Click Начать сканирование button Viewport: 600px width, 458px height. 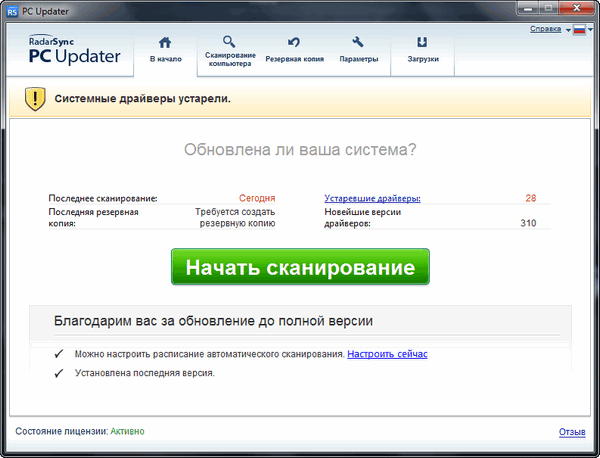[x=300, y=267]
